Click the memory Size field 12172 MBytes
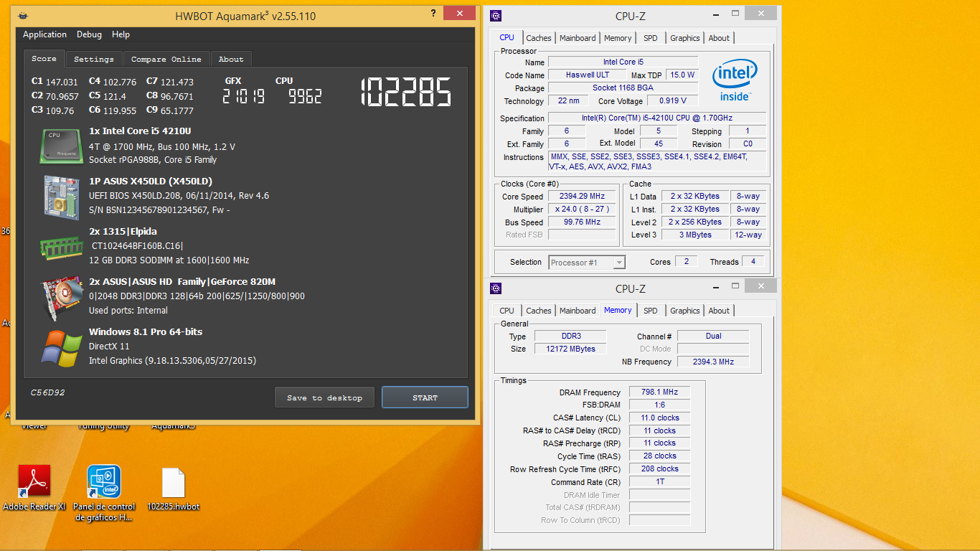Viewport: 980px width, 551px height. [x=570, y=349]
